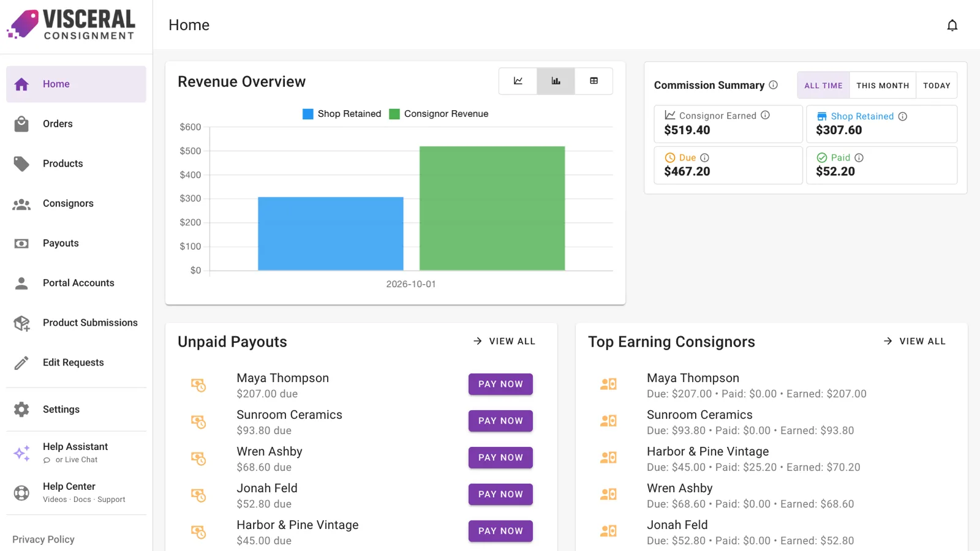This screenshot has height=551, width=980.
Task: Click the Visceral Consignment logo
Action: point(71,24)
